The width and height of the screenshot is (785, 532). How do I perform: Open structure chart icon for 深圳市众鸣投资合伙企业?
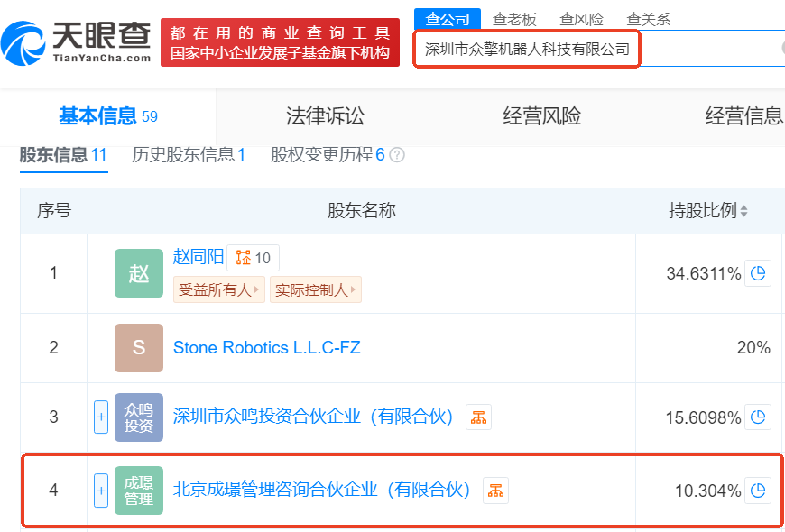[478, 417]
